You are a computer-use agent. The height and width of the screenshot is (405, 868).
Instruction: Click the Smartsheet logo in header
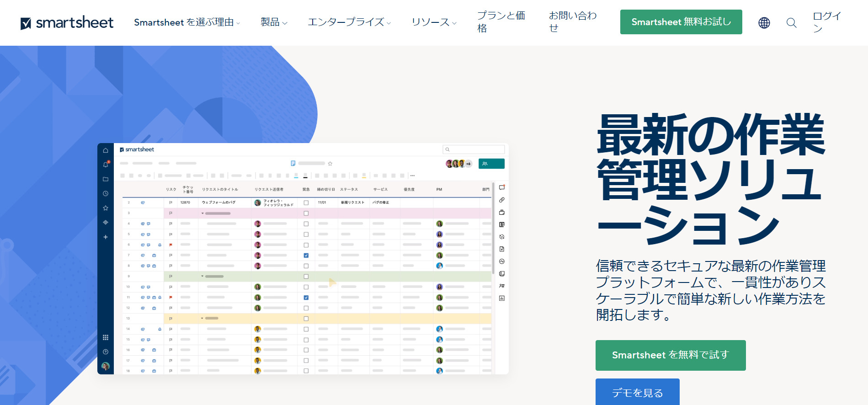[67, 22]
